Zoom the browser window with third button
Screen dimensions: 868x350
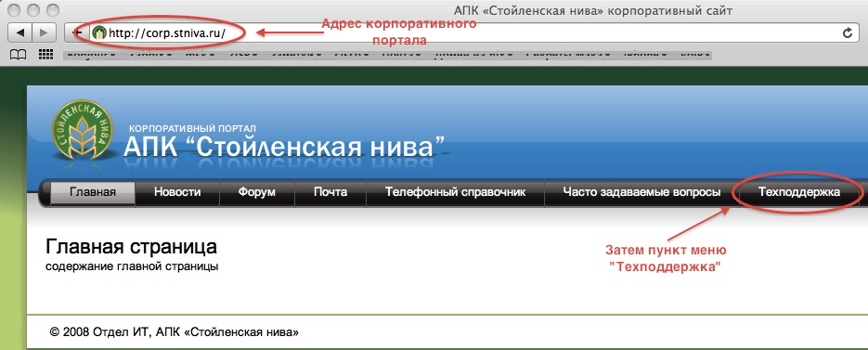click(52, 9)
